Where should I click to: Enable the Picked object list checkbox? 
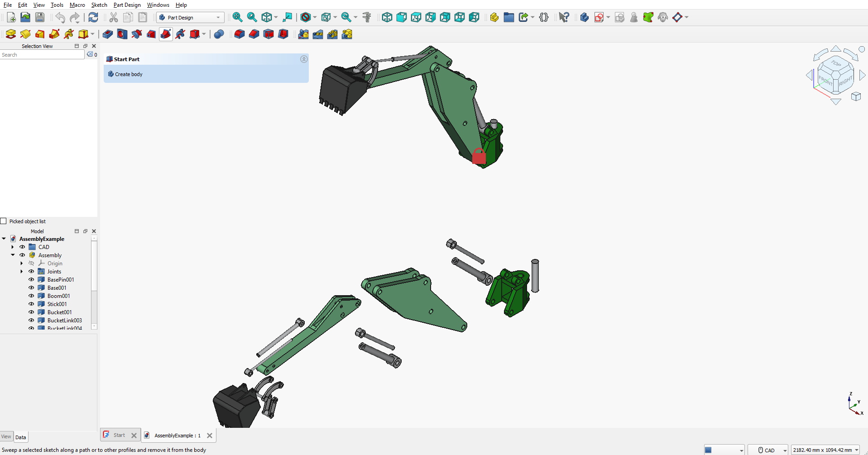4,221
